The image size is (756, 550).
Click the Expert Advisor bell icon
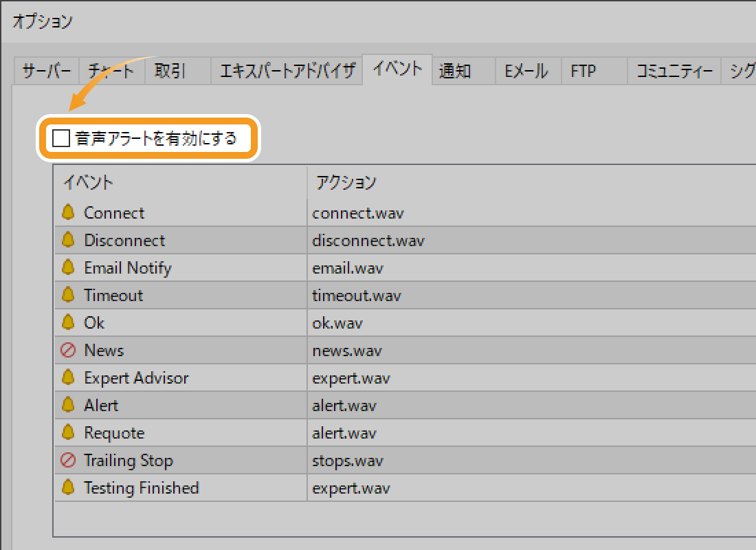pos(67,377)
